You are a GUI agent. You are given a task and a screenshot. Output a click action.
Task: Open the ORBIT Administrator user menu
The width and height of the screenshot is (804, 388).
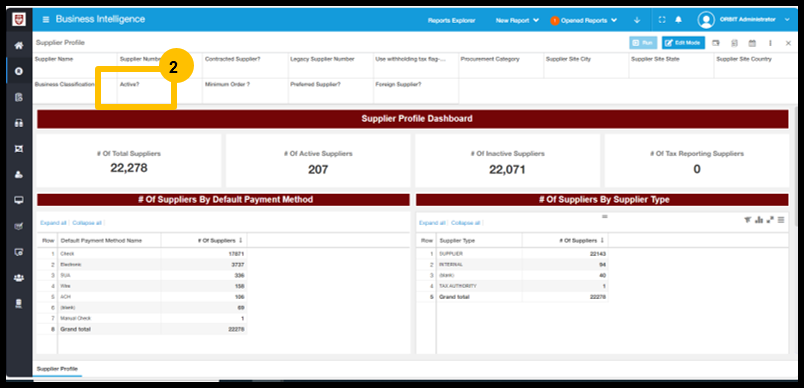point(743,19)
